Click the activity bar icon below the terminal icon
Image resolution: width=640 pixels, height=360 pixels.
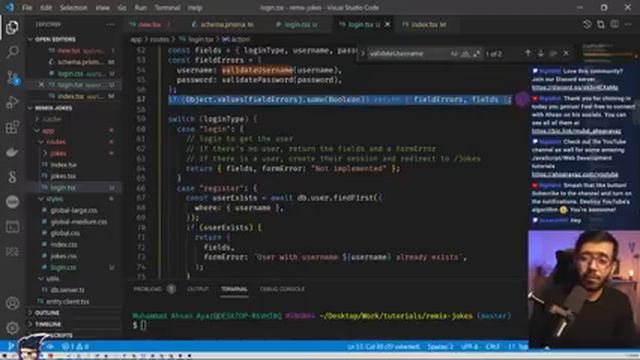12,251
